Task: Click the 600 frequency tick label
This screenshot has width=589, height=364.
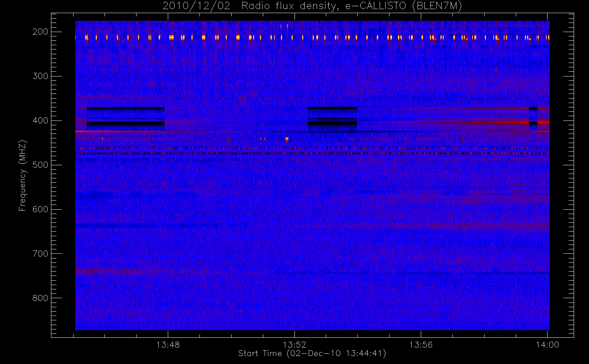Action: click(40, 209)
